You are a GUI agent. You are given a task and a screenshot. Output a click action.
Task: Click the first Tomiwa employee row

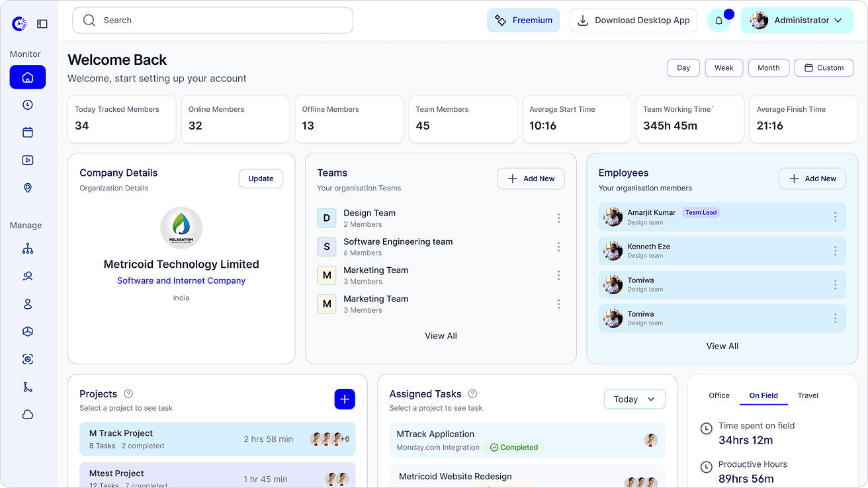tap(722, 284)
